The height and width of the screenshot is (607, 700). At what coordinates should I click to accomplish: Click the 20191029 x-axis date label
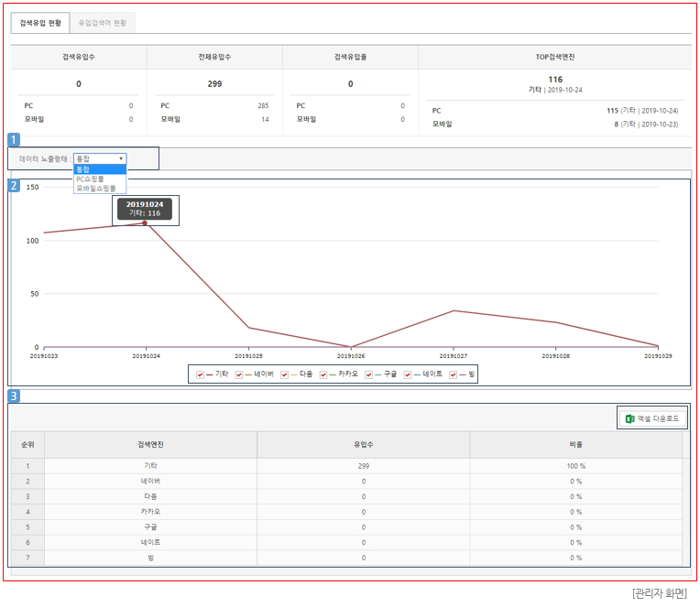pyautogui.click(x=658, y=356)
